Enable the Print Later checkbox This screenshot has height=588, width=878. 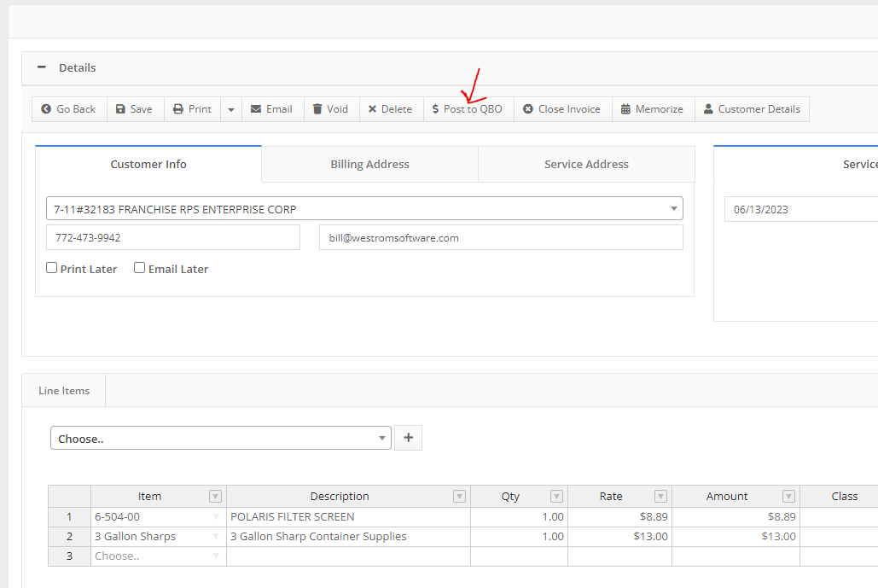coord(51,268)
